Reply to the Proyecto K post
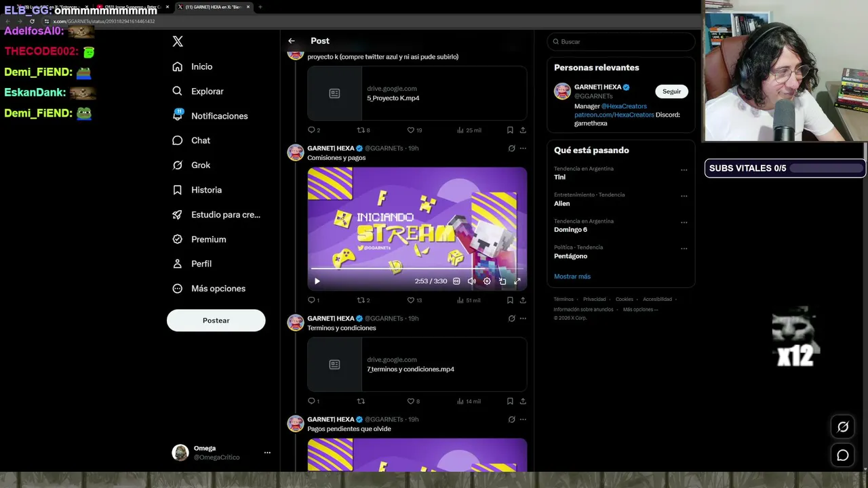Screen dimensions: 868x488 (x=312, y=129)
